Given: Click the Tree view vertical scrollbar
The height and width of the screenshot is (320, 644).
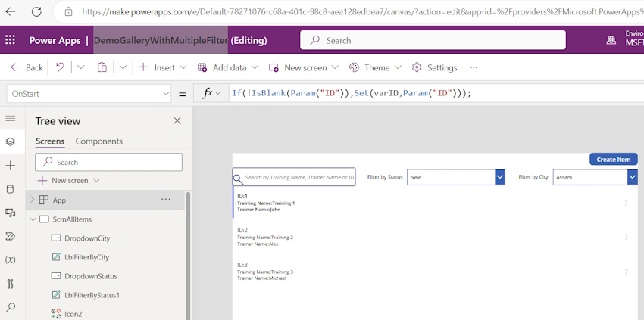Looking at the screenshot, I should coord(188,255).
